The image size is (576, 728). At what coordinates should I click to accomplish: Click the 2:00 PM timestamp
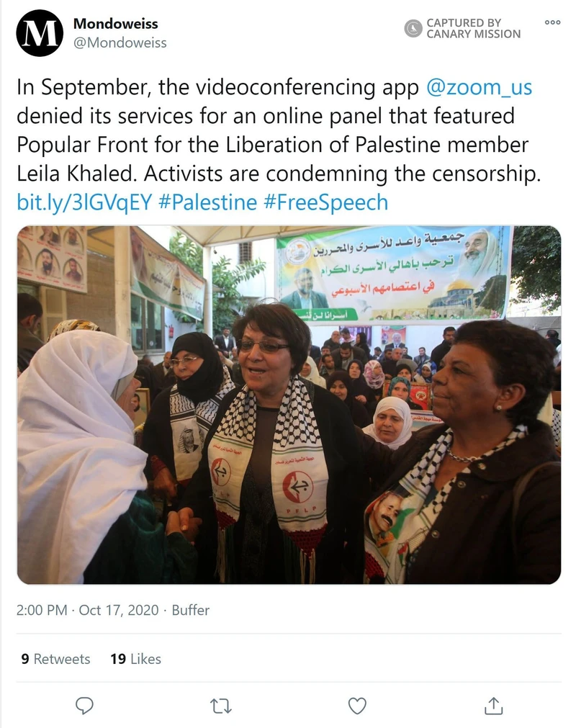(42, 610)
